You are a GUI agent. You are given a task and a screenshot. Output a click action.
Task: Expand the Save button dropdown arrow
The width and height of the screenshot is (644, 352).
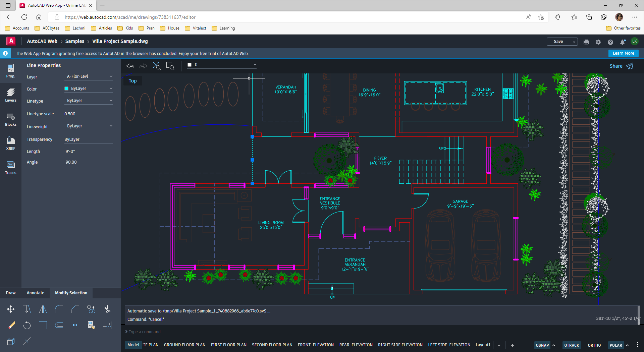tap(574, 41)
